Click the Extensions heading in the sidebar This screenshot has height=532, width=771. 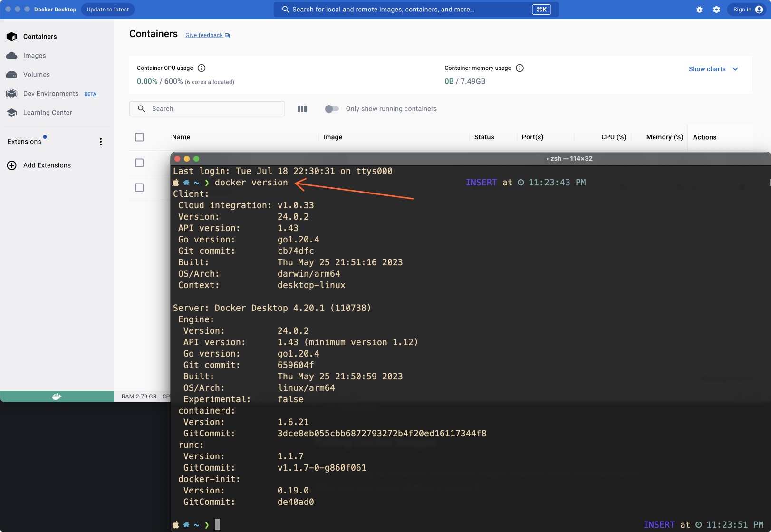point(24,142)
